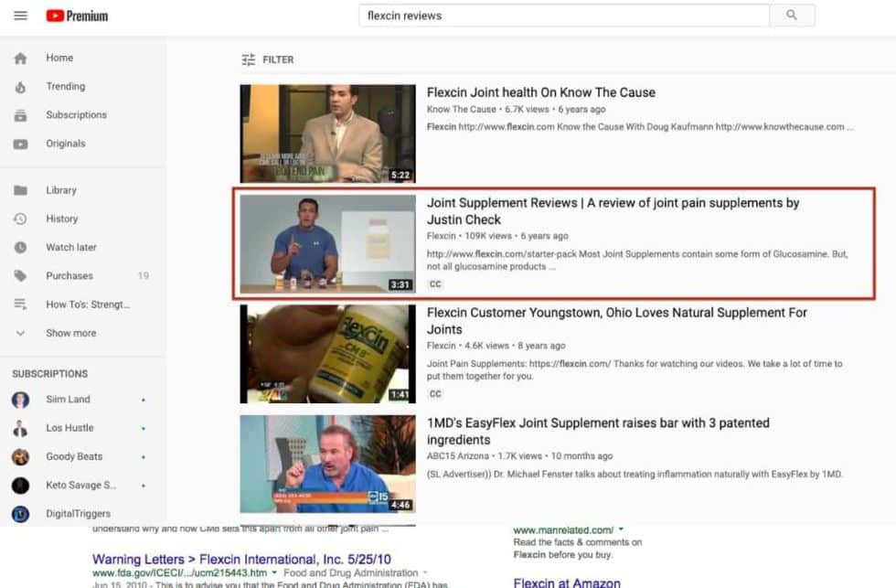This screenshot has height=588, width=896.
Task: Play the Justin Check video thumbnail
Action: pyautogui.click(x=328, y=244)
